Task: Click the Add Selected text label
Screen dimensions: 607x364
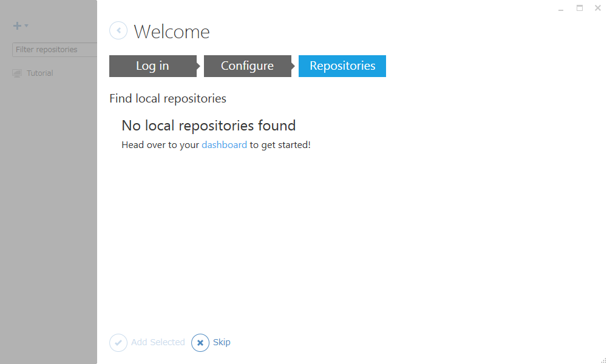Action: (x=158, y=342)
